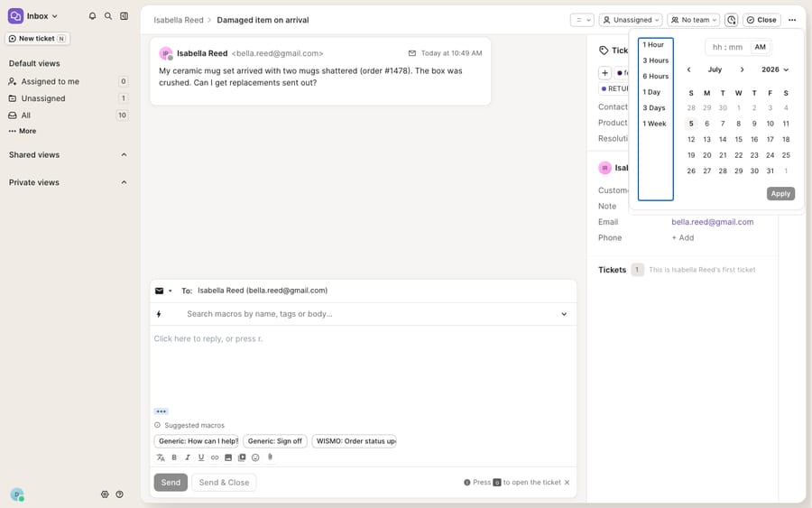812x508 pixels.
Task: Click the snooze clock icon
Action: point(731,20)
